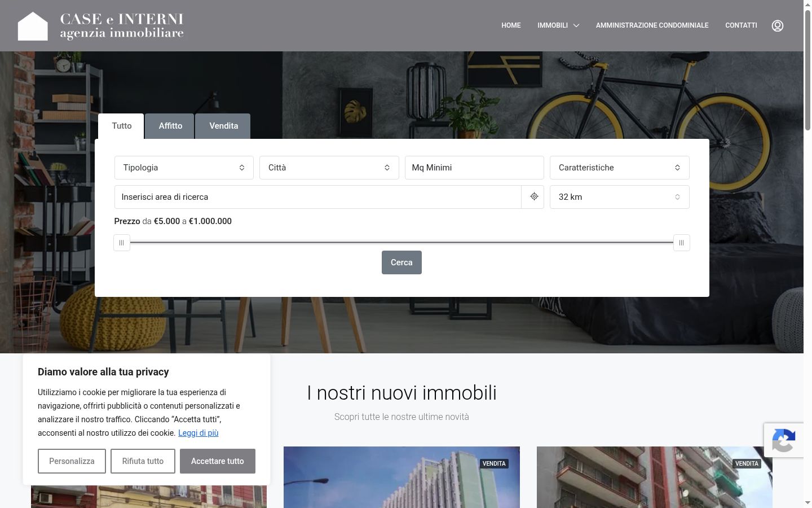Open the Tipologia dropdown
The image size is (812, 508).
click(x=184, y=168)
